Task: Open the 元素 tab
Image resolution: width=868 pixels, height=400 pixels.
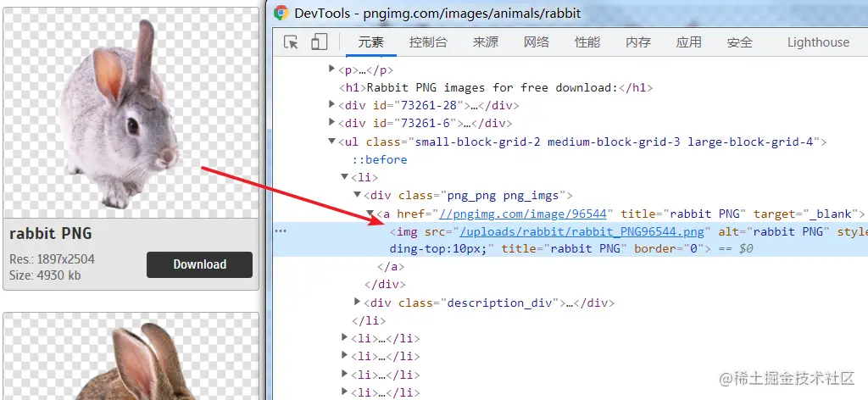Action: [x=371, y=42]
